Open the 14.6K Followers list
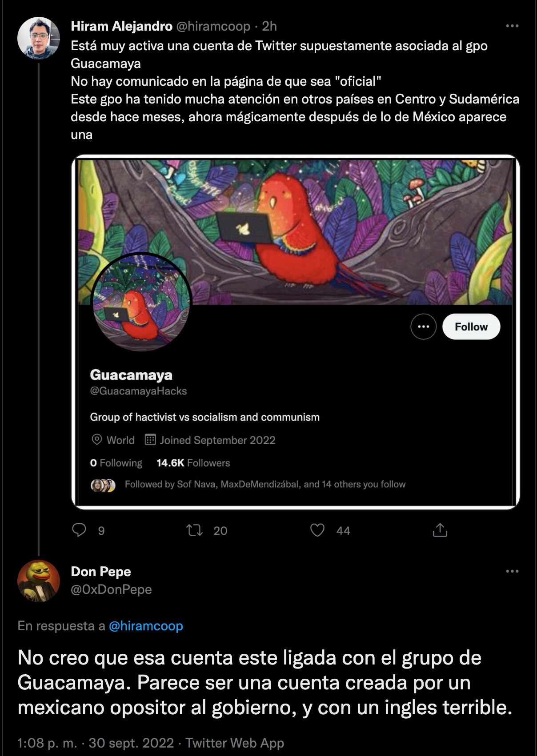Image resolution: width=537 pixels, height=756 pixels. [x=193, y=463]
